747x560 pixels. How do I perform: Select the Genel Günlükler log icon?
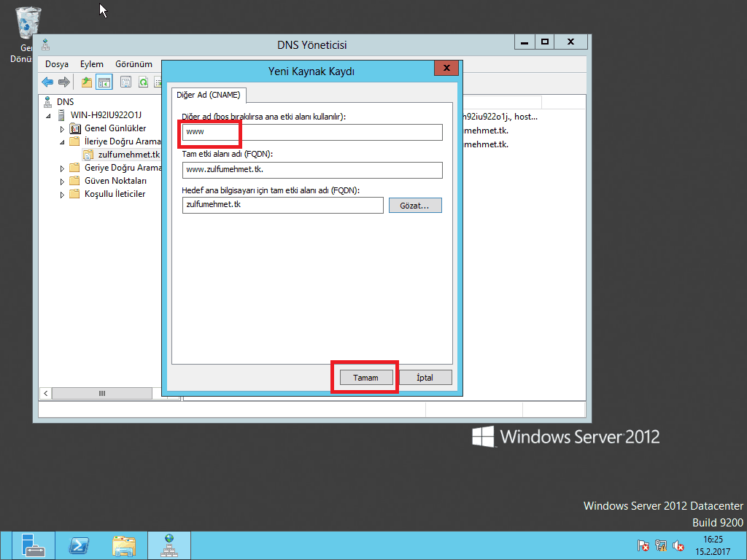pyautogui.click(x=75, y=128)
